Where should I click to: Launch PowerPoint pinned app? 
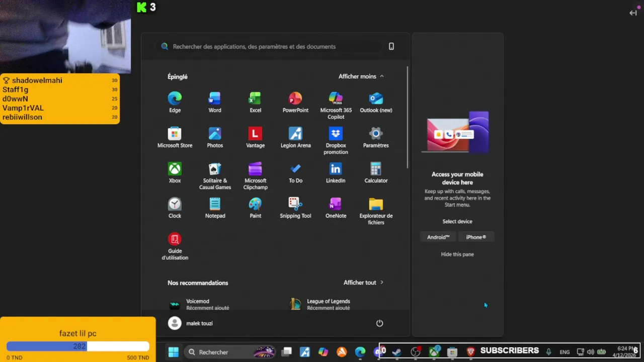(x=295, y=103)
